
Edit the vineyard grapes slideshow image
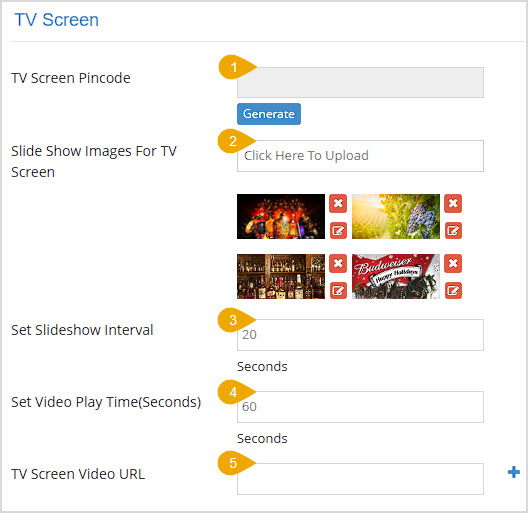tap(453, 230)
